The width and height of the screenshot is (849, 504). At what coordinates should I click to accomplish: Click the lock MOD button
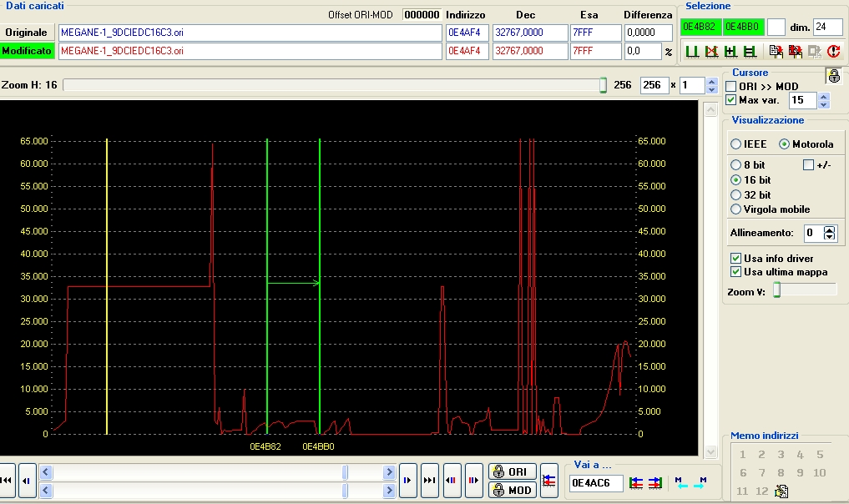click(x=513, y=490)
